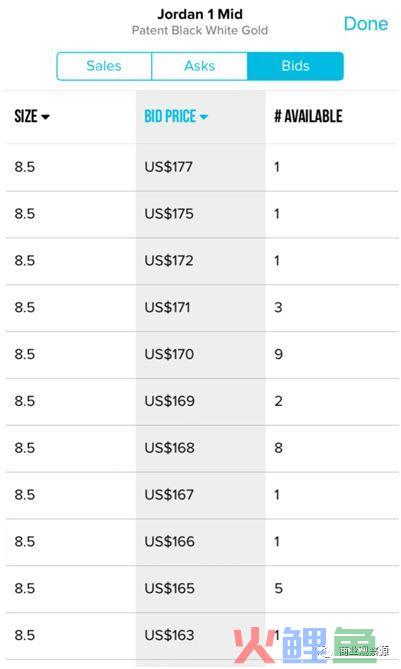Open the US$171 bid entry
Viewport: 401px width, 669px height.
[202, 308]
